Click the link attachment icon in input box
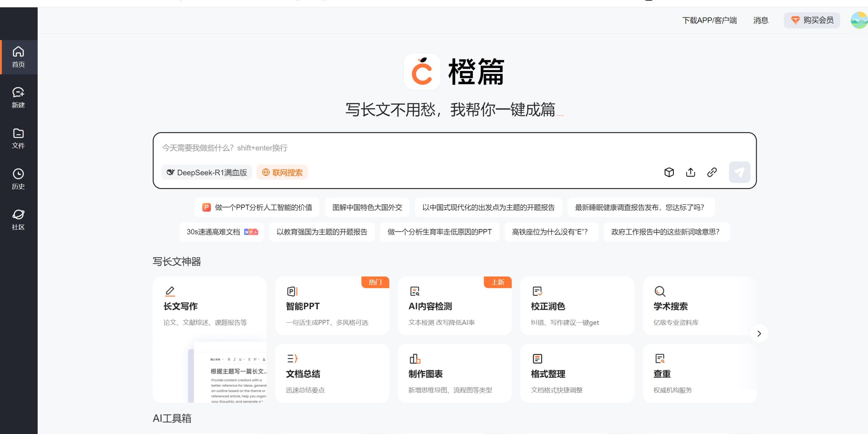The width and height of the screenshot is (868, 434). tap(712, 172)
